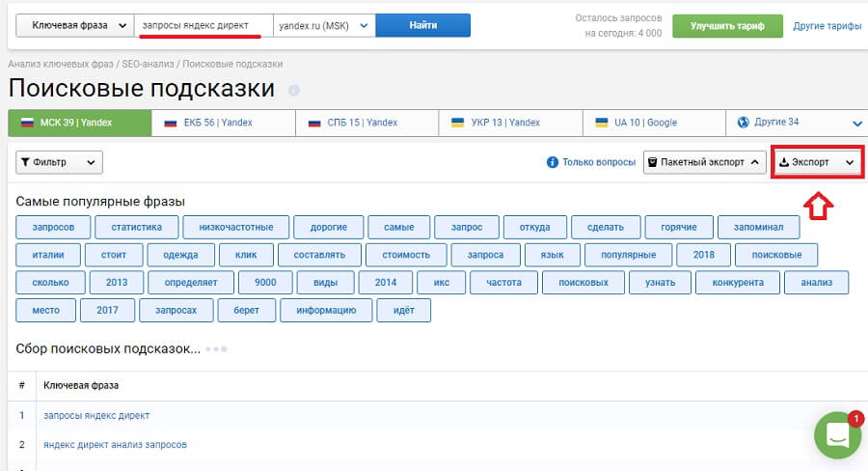Open the Фильтр dropdown
Viewport: 868px width, 471px height.
[59, 163]
